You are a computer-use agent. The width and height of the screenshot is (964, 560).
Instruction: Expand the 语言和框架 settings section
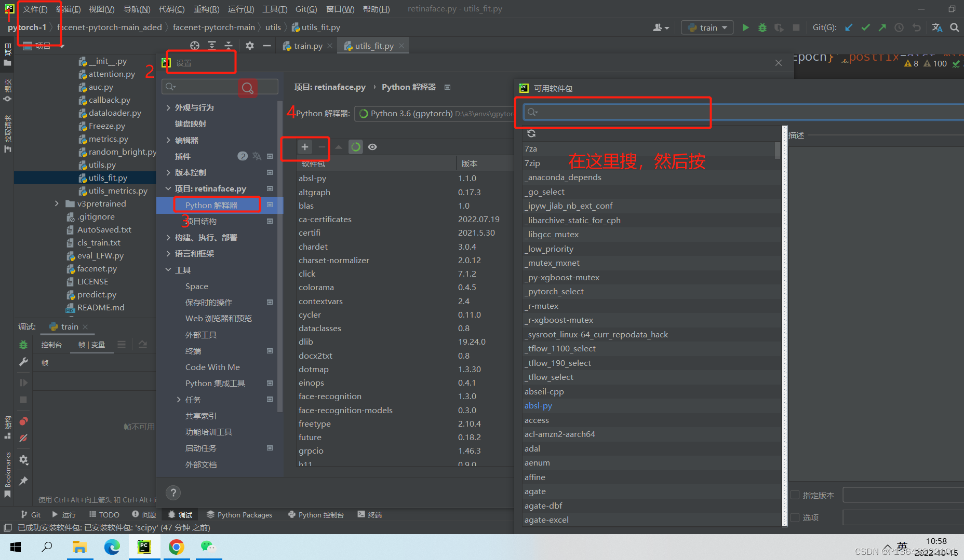click(x=168, y=254)
